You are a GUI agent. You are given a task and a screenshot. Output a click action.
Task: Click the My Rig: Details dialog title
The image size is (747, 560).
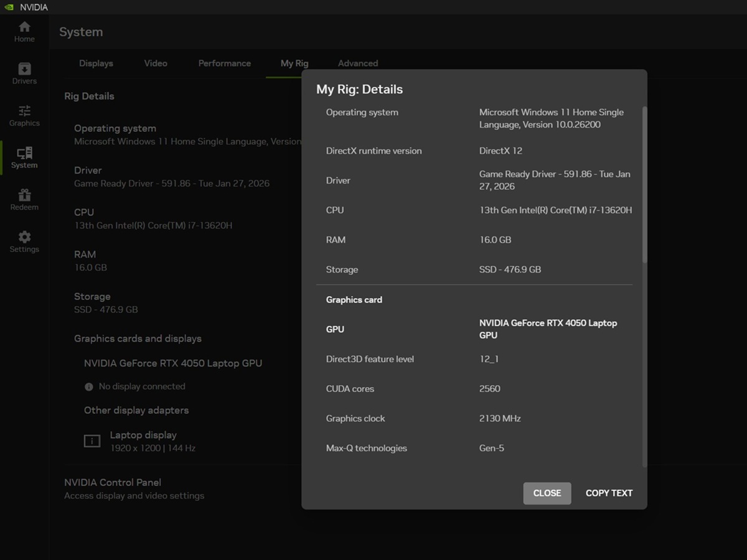(x=359, y=90)
